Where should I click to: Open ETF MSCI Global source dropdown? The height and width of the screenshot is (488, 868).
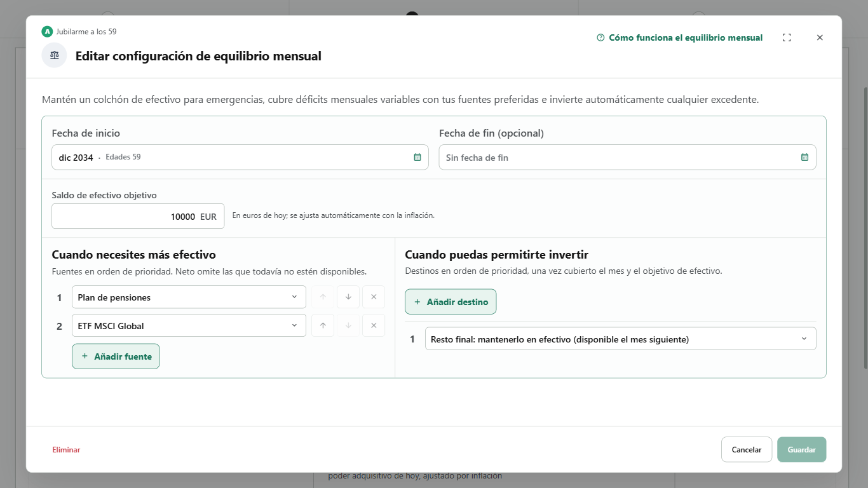[x=189, y=326]
